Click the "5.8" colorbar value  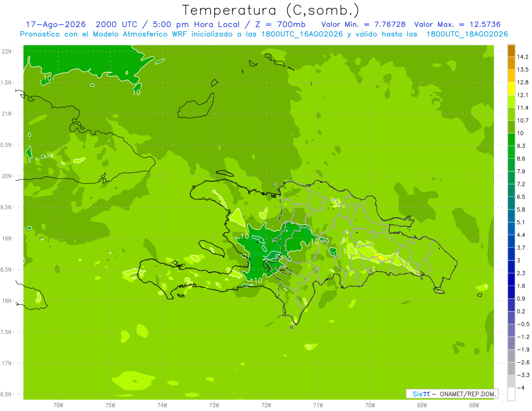pos(521,210)
